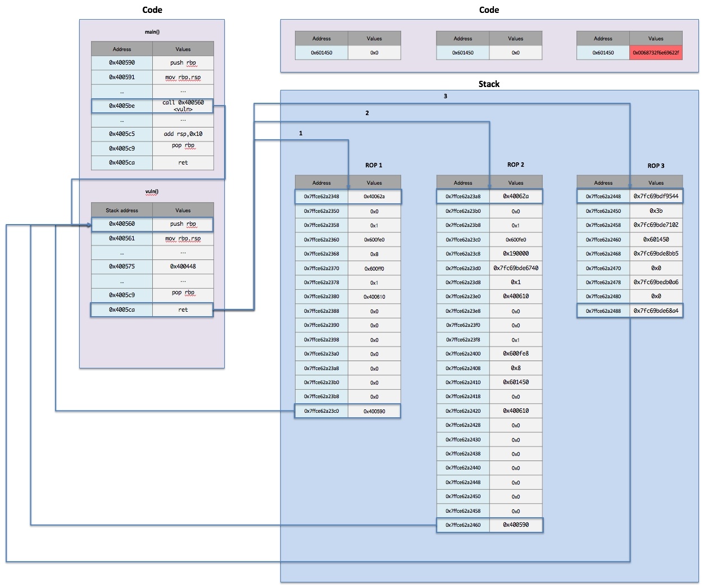Click value 0x7fc69bde6740 in ROP 2

click(515, 268)
